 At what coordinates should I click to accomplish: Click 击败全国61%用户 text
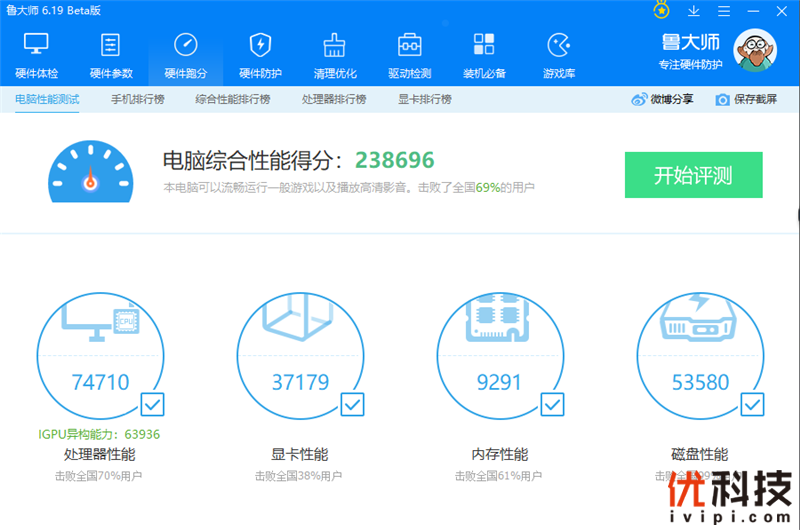click(498, 476)
